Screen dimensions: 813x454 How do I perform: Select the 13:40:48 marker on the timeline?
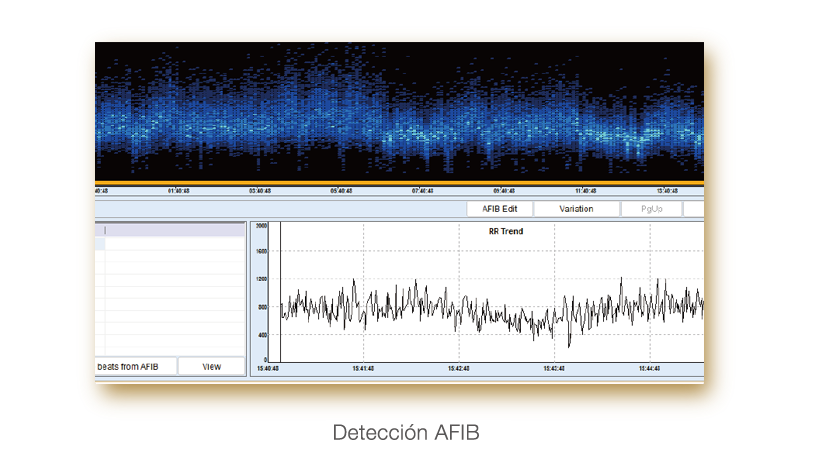pos(667,191)
